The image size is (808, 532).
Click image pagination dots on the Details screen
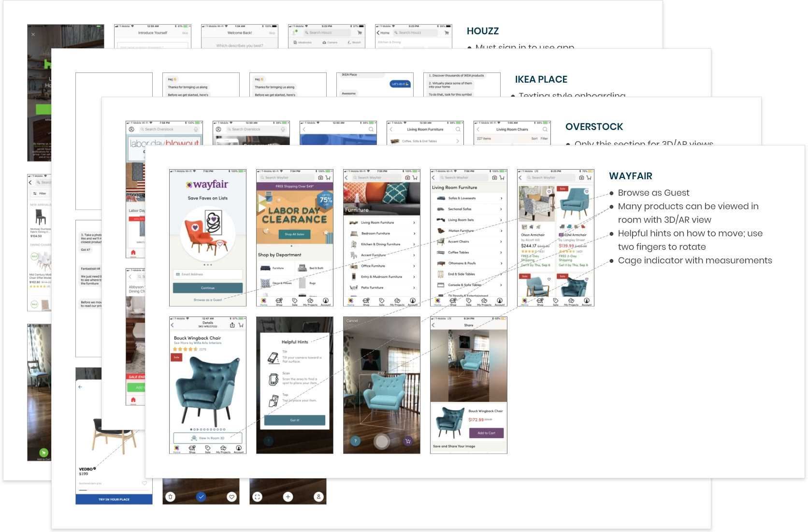point(208,429)
